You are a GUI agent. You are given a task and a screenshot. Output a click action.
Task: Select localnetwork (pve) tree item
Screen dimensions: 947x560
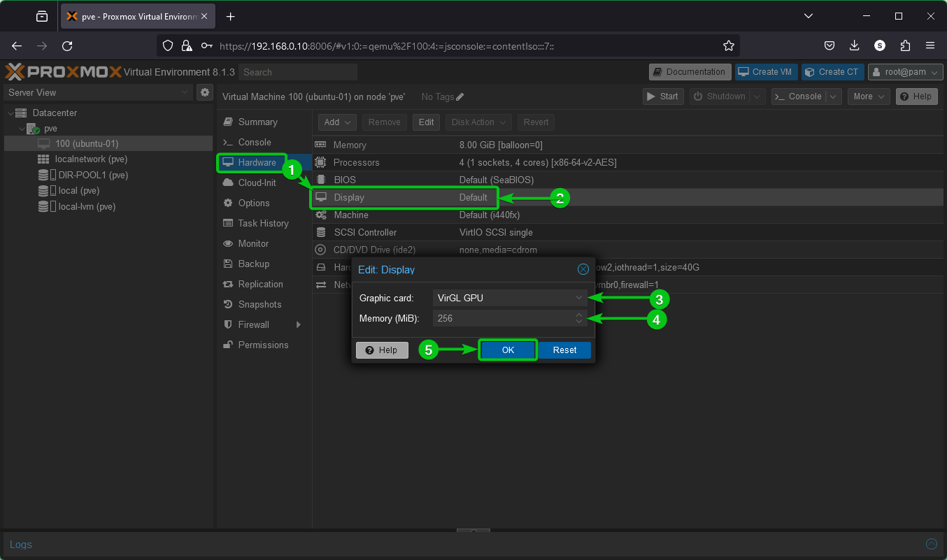coord(92,159)
